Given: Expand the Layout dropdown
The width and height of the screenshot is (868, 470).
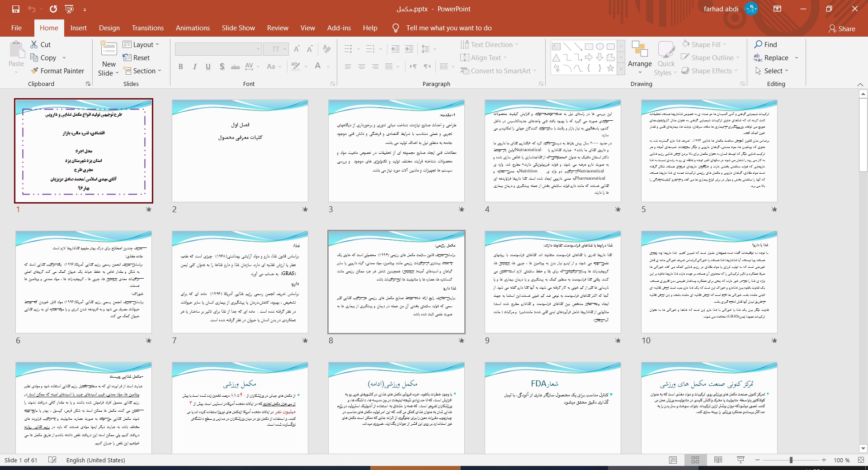Looking at the screenshot, I should (x=141, y=44).
